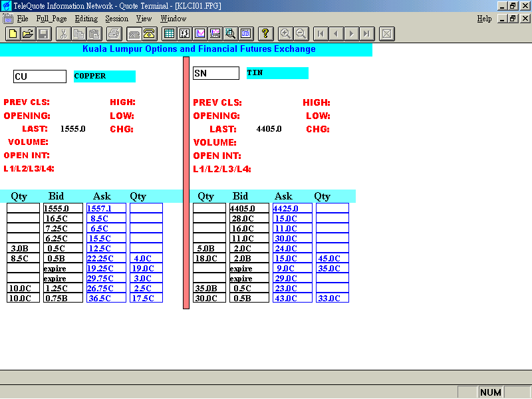Click copper bid cell 1555.0
Screen dimensions: 532x399
point(63,208)
